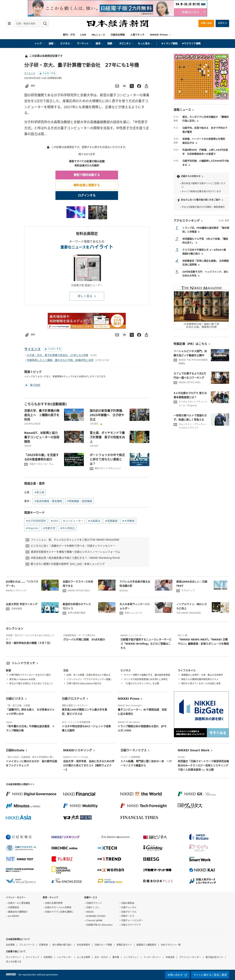
Task: Expand the ビジネス navigation dropdown
Action: pyautogui.click(x=66, y=43)
